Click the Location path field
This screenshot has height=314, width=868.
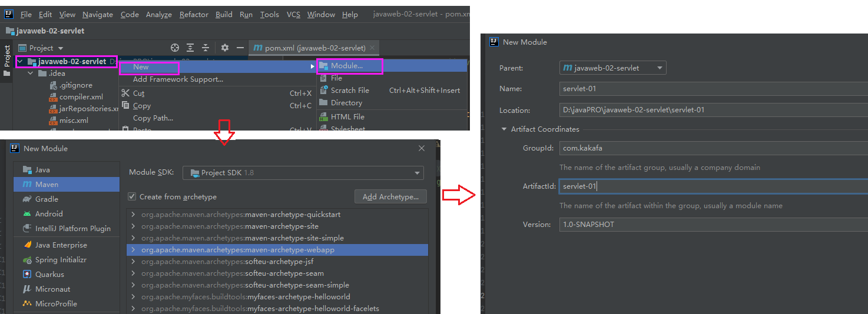714,109
